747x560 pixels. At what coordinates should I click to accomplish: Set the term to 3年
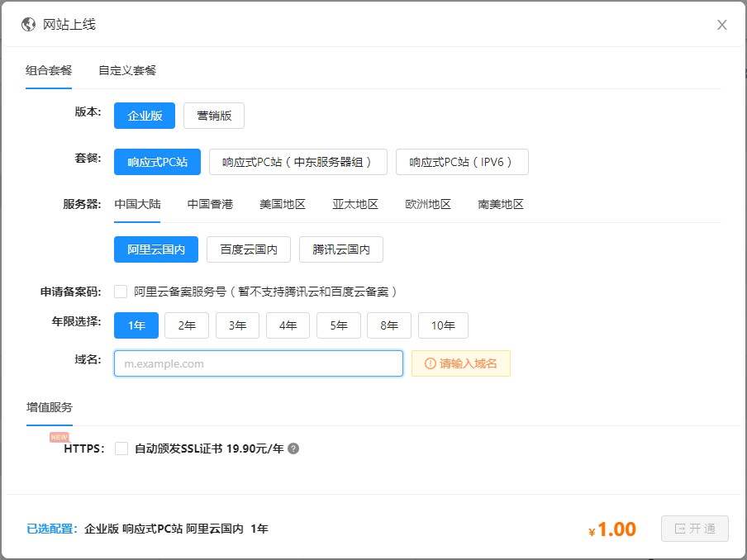pyautogui.click(x=237, y=325)
